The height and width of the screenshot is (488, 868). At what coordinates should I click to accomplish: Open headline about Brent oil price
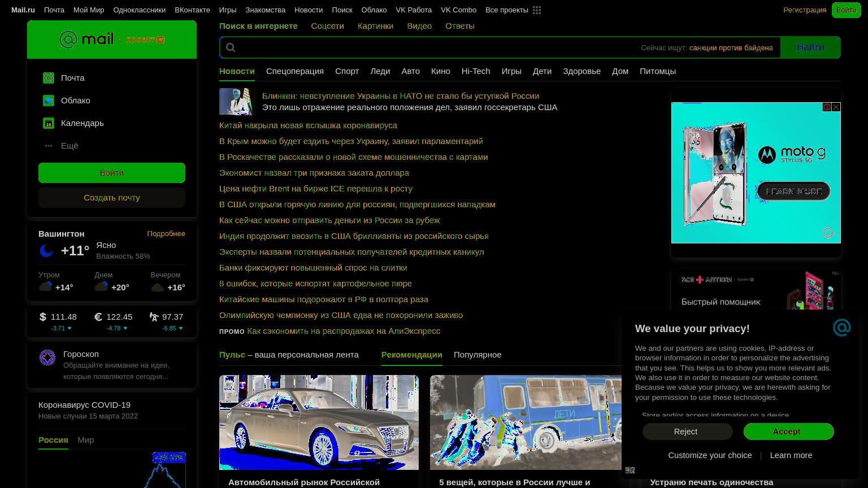point(316,189)
